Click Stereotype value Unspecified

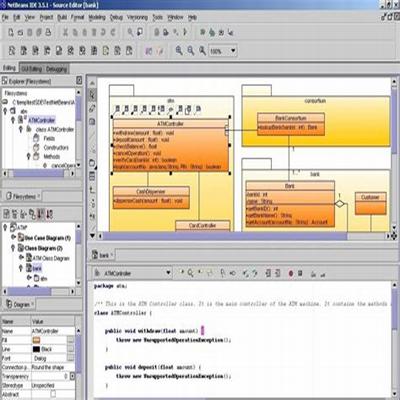(x=43, y=385)
